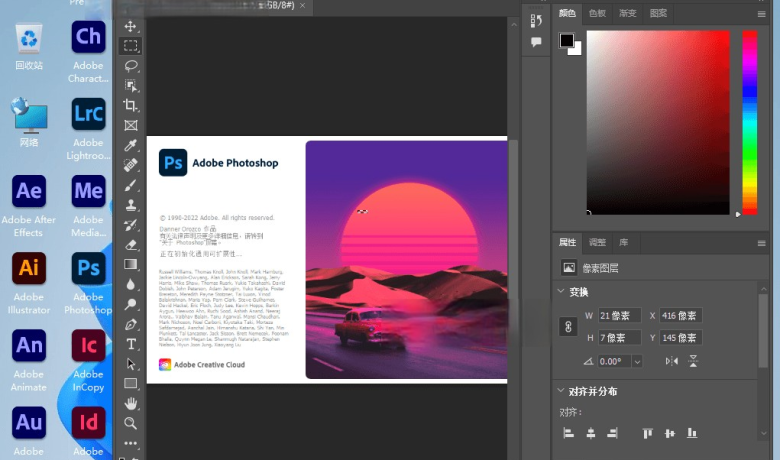Screen dimensions: 780x460
Task: Select the Blur tool
Action: 131,284
